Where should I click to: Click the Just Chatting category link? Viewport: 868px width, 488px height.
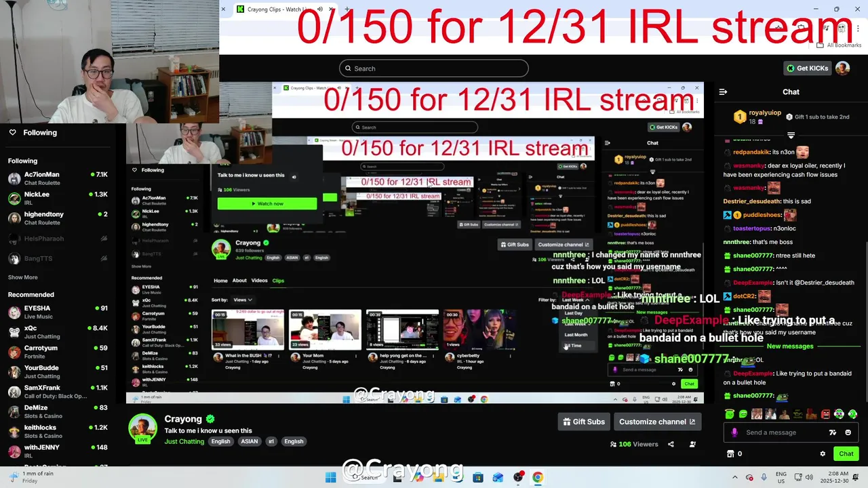[184, 441]
